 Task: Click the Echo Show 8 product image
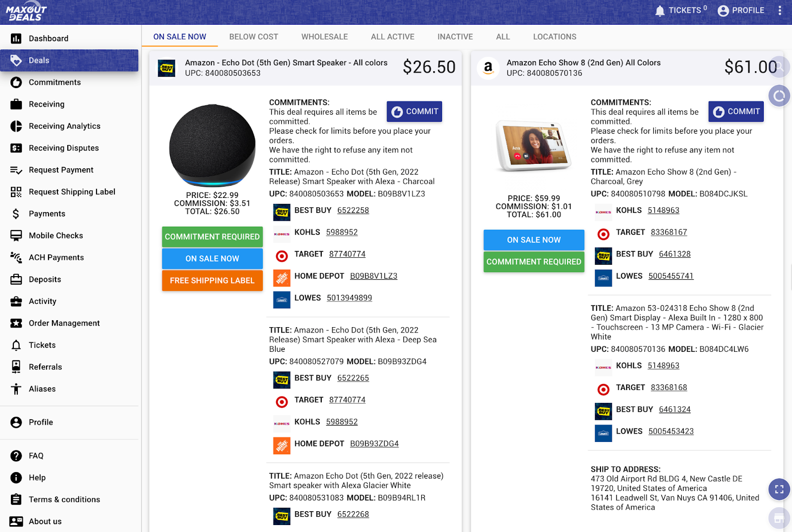coord(534,146)
